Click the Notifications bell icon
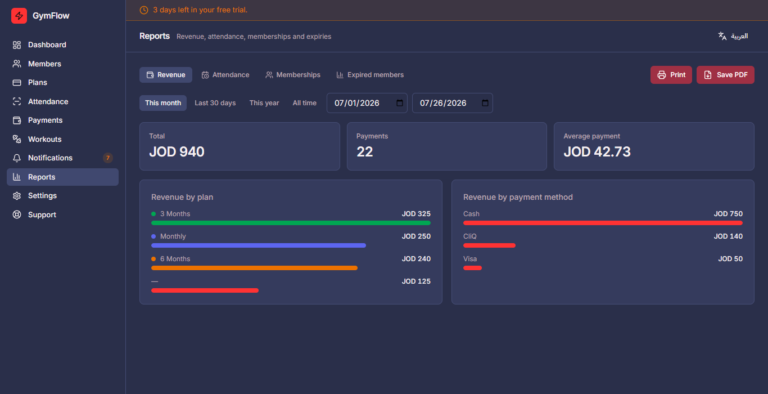The height and width of the screenshot is (394, 768). pyautogui.click(x=17, y=158)
